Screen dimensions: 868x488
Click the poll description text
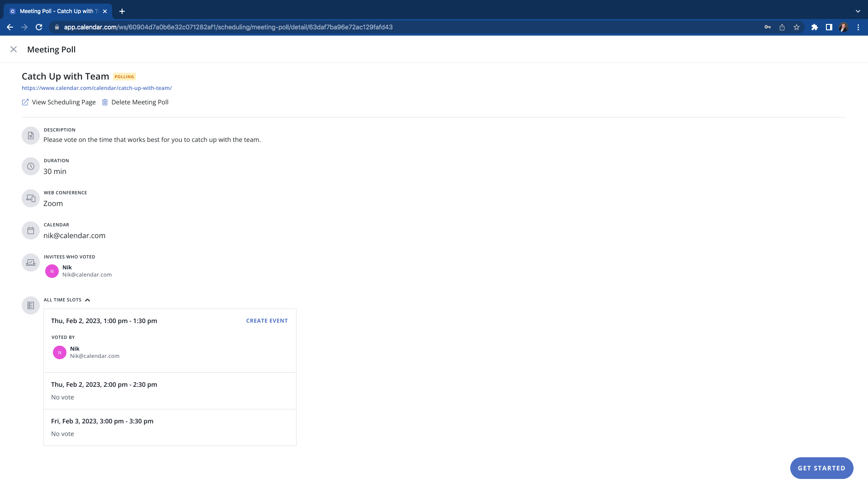pos(152,140)
